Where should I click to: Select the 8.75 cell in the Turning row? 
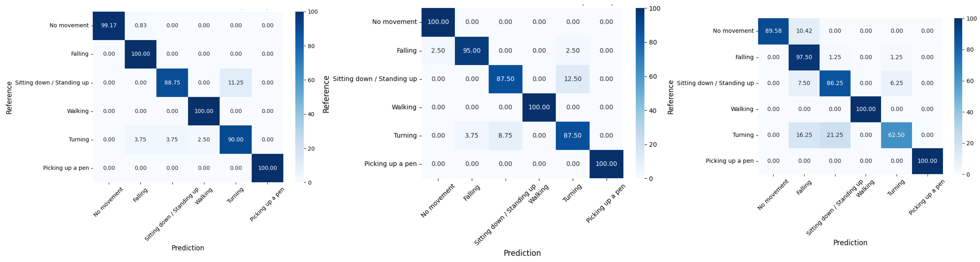click(505, 135)
